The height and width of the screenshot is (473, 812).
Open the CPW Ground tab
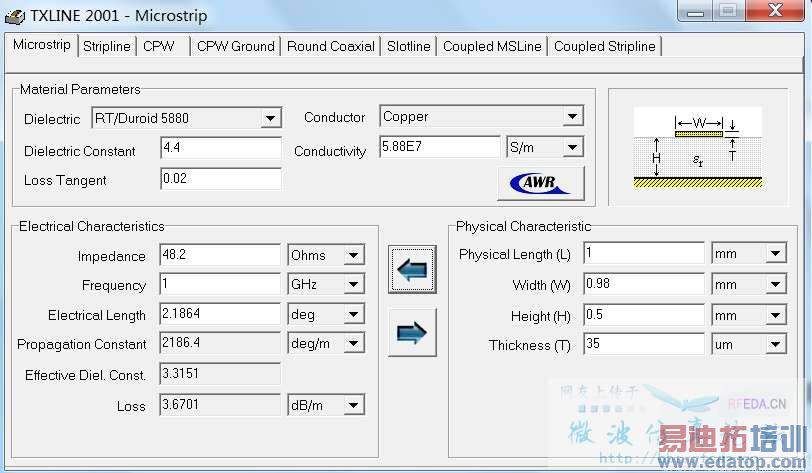point(236,46)
